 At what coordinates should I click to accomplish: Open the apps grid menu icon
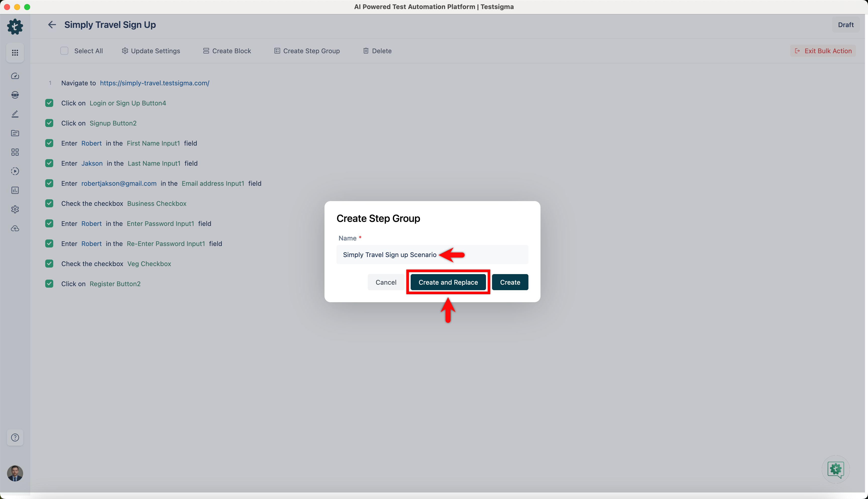(x=15, y=53)
